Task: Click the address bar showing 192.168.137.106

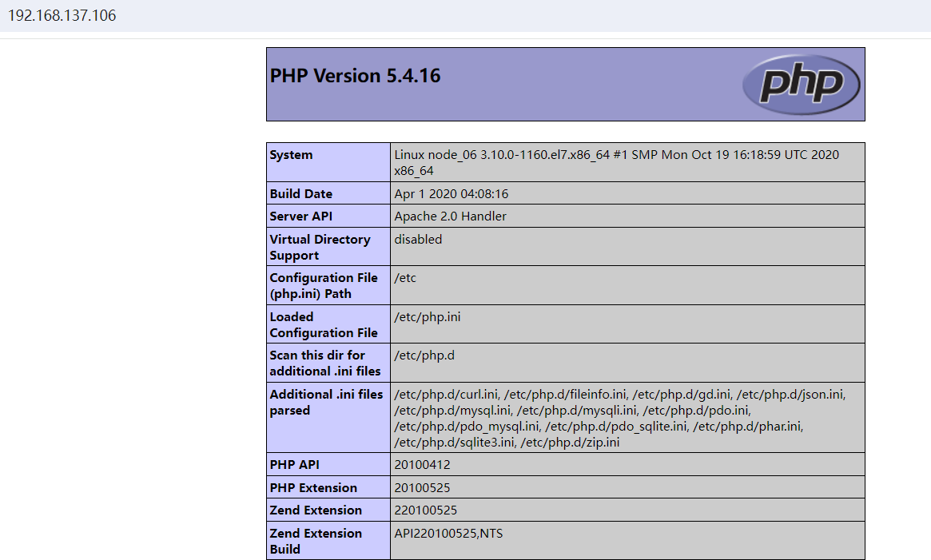Action: (x=62, y=15)
